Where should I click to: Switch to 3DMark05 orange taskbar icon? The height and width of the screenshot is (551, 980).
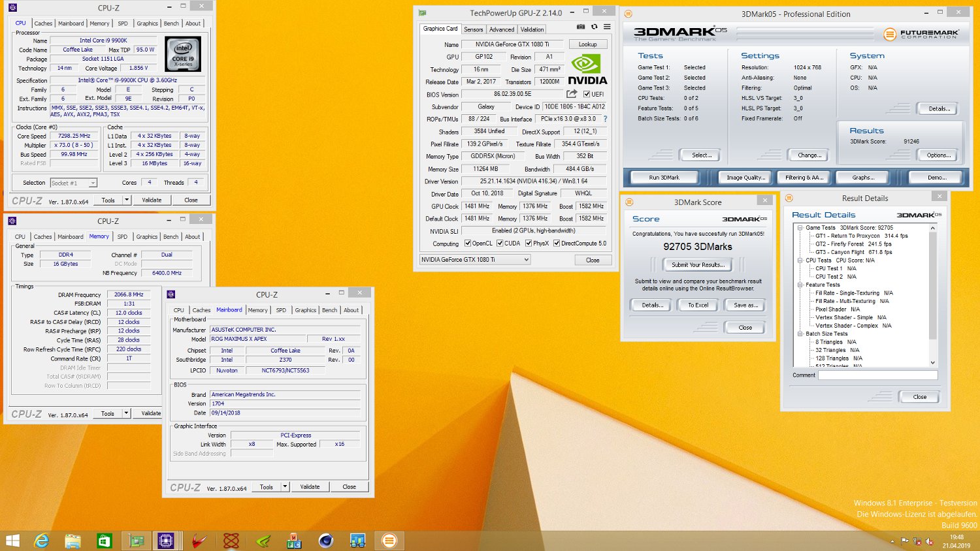coord(389,541)
